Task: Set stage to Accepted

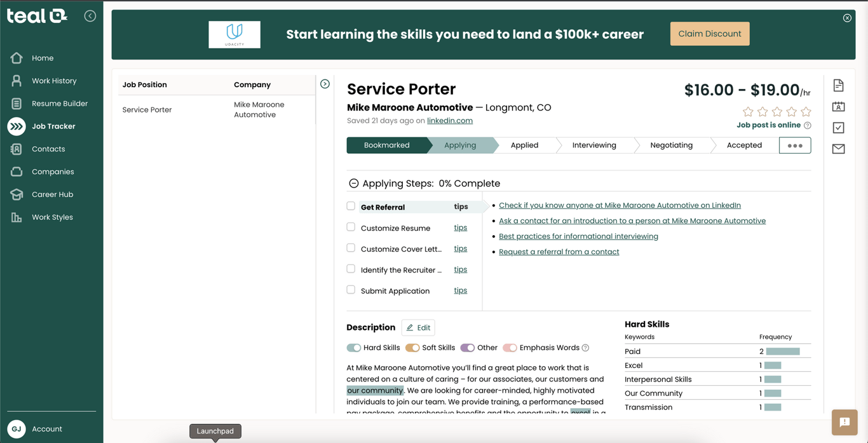Action: 744,146
